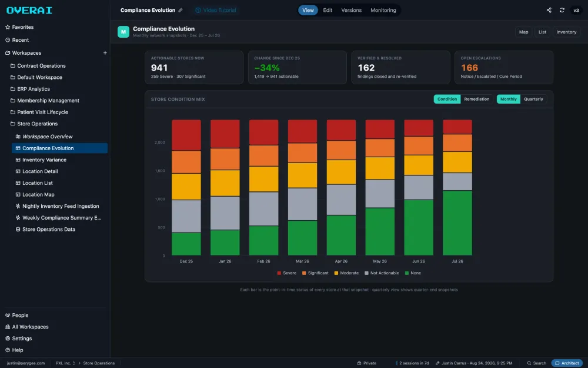Expand the Contract Operations workspace folder
This screenshot has height=368, width=588.
[38, 66]
